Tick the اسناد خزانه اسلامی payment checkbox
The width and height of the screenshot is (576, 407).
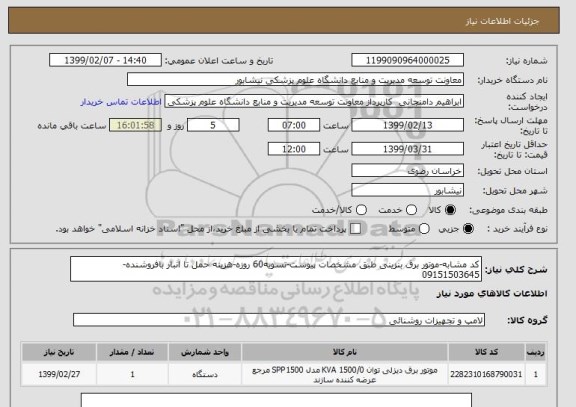tap(355, 229)
